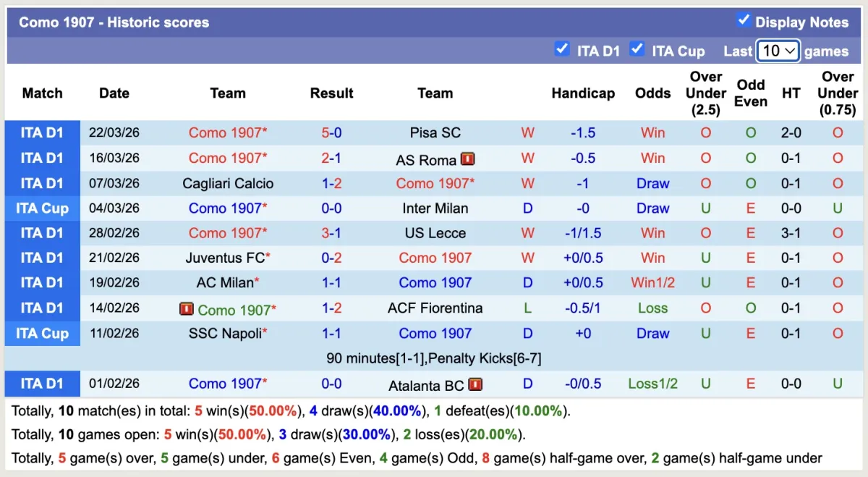The height and width of the screenshot is (477, 868).
Task: Click the 5-0 result score
Action: pyautogui.click(x=331, y=132)
